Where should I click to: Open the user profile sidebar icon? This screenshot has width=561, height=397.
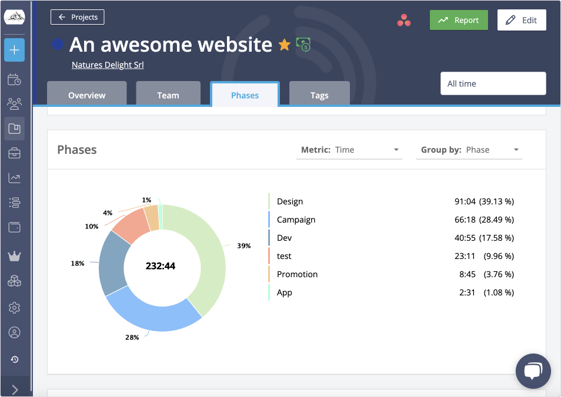click(x=14, y=333)
